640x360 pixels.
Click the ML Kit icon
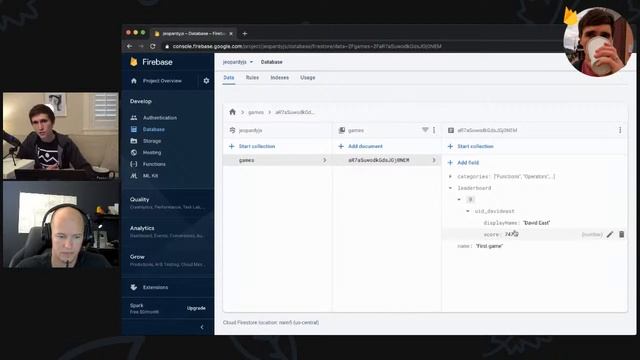click(134, 176)
